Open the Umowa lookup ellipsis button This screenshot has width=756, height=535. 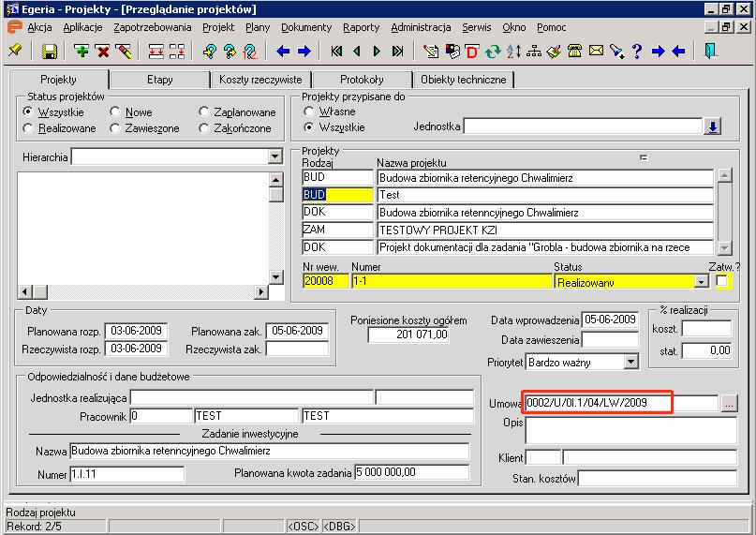point(729,403)
